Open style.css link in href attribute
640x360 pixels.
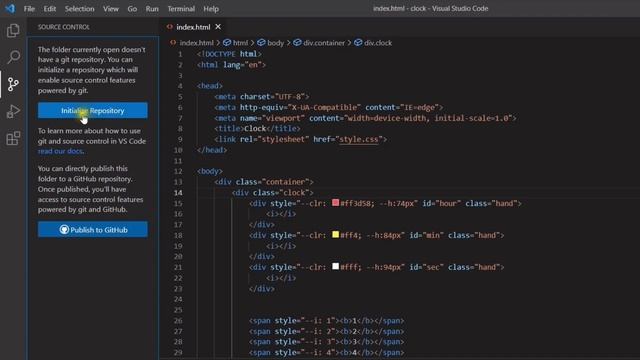pyautogui.click(x=359, y=139)
